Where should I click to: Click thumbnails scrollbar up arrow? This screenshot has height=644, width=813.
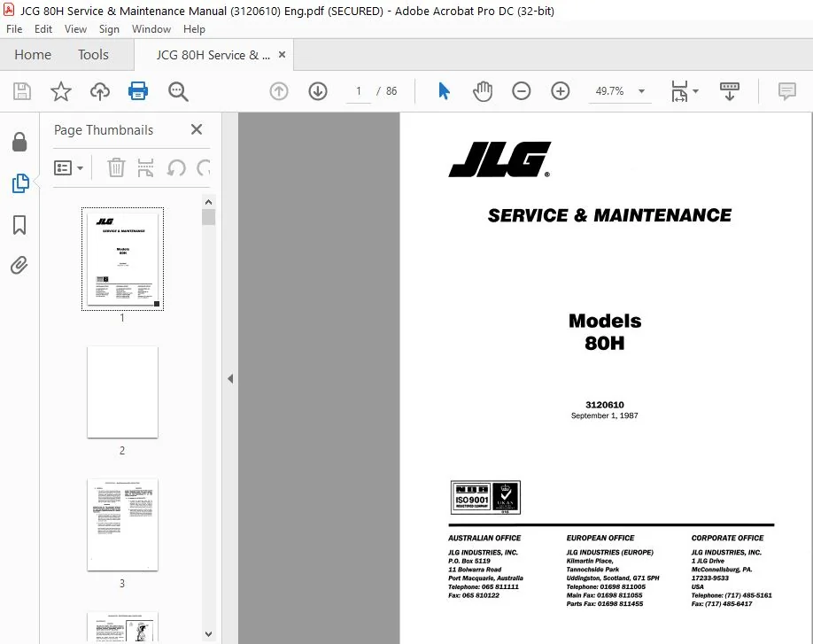(208, 202)
